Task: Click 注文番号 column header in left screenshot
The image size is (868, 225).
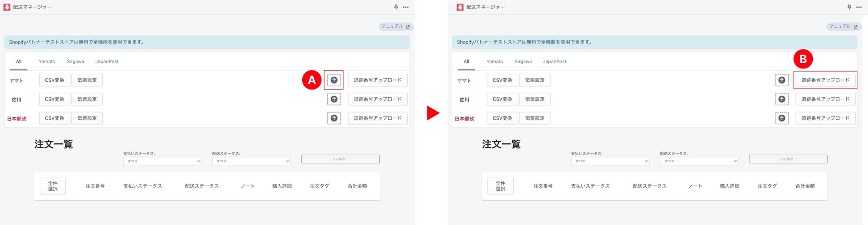Action: click(95, 186)
